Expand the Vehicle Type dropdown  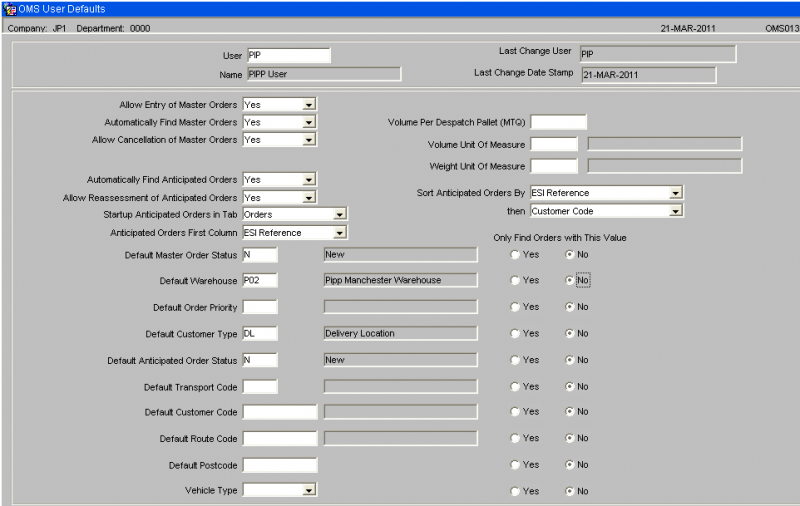pos(309,490)
